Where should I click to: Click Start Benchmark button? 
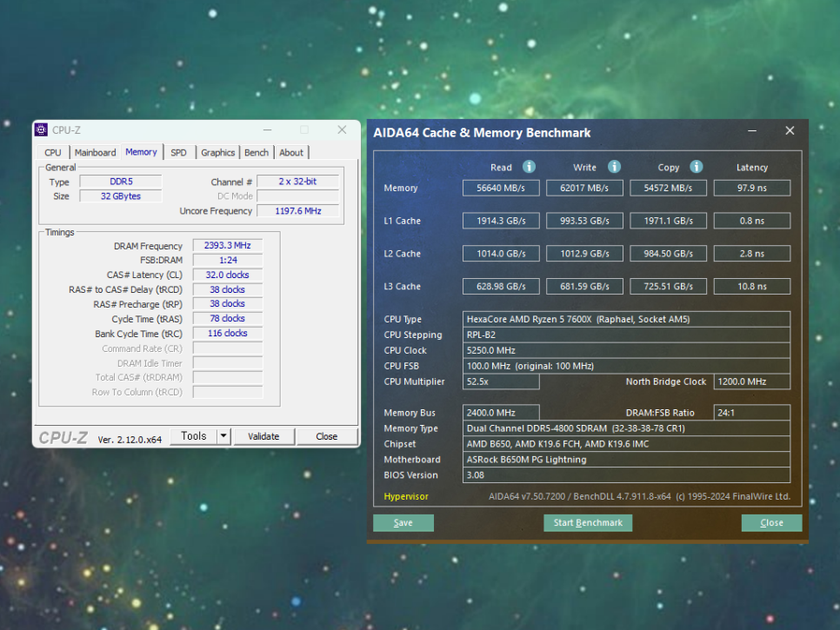pos(588,523)
